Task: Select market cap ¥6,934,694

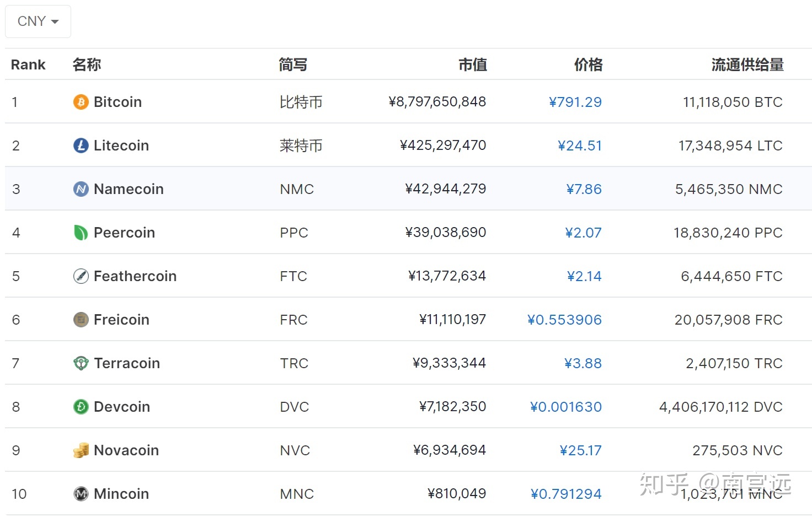Action: [450, 450]
